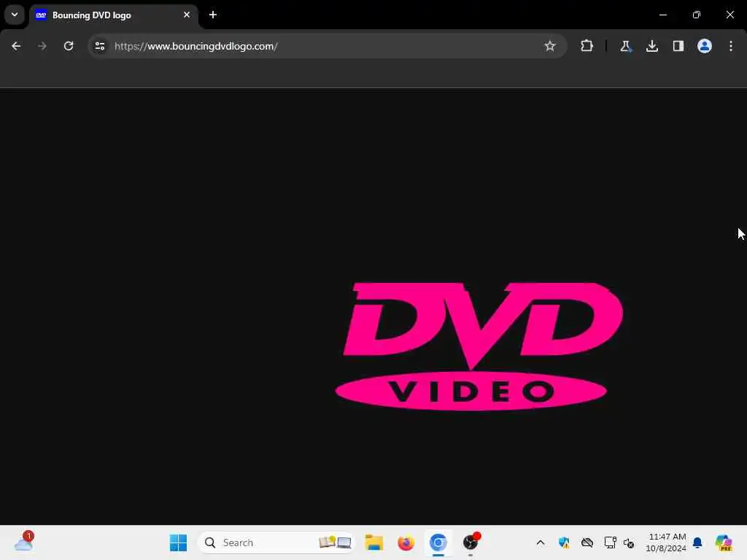
Task: Click the muted volume tray icon
Action: 629,542
